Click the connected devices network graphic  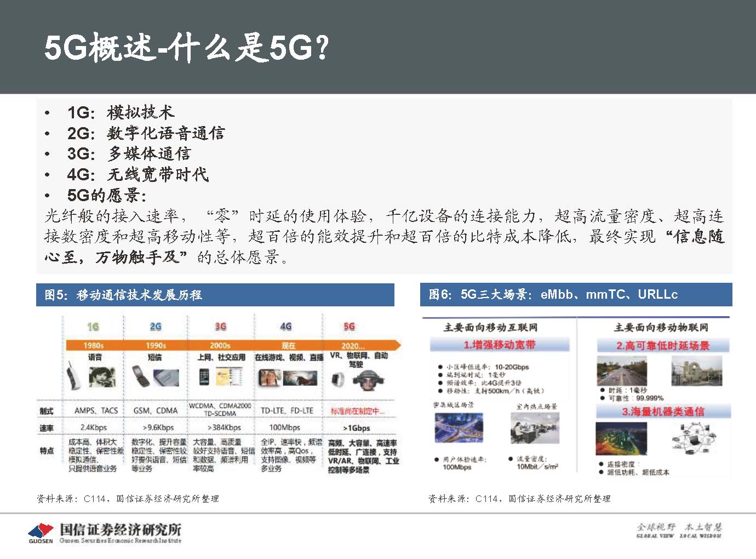point(696,438)
